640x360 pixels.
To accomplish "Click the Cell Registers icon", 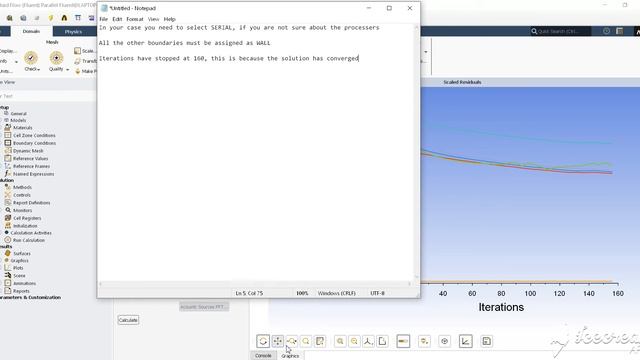I will 7,218.
